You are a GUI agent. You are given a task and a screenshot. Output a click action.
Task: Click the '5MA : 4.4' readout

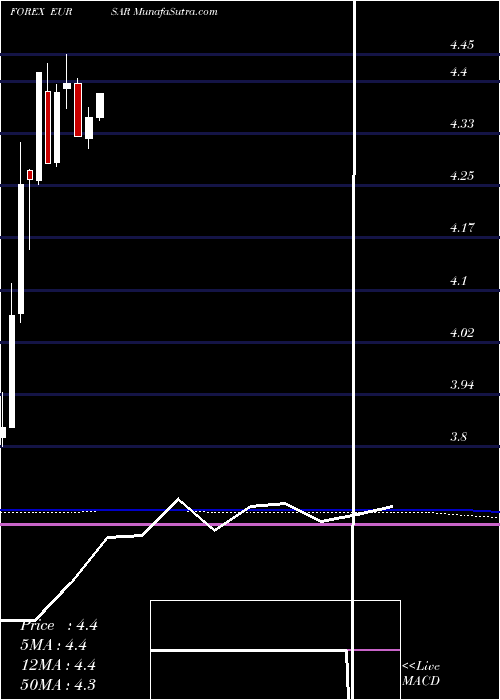coord(54,645)
